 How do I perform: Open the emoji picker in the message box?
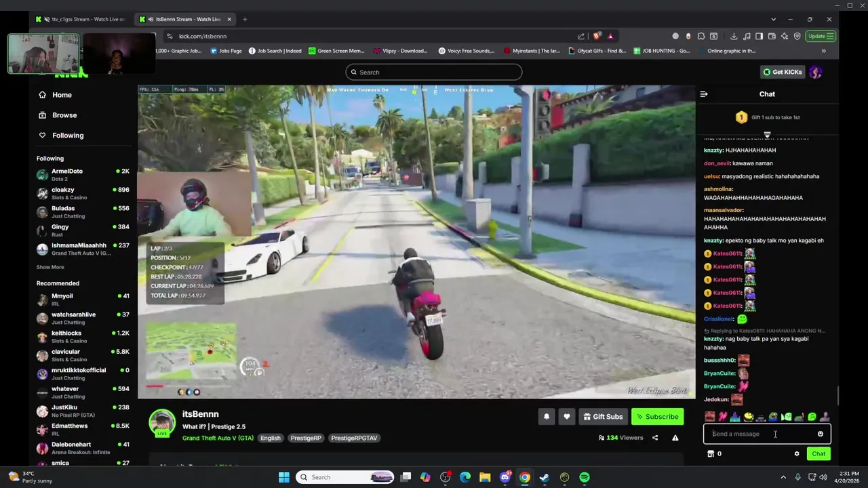pyautogui.click(x=820, y=434)
